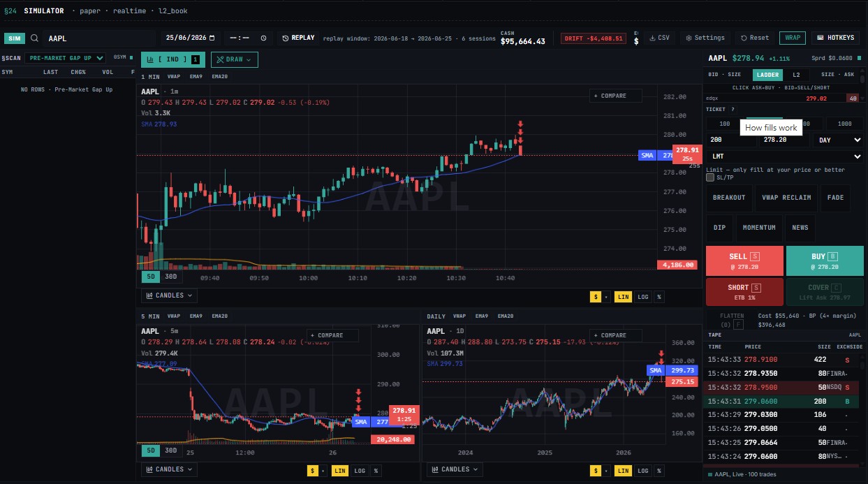Select 30D range on the 1 MIN chart

tap(170, 277)
